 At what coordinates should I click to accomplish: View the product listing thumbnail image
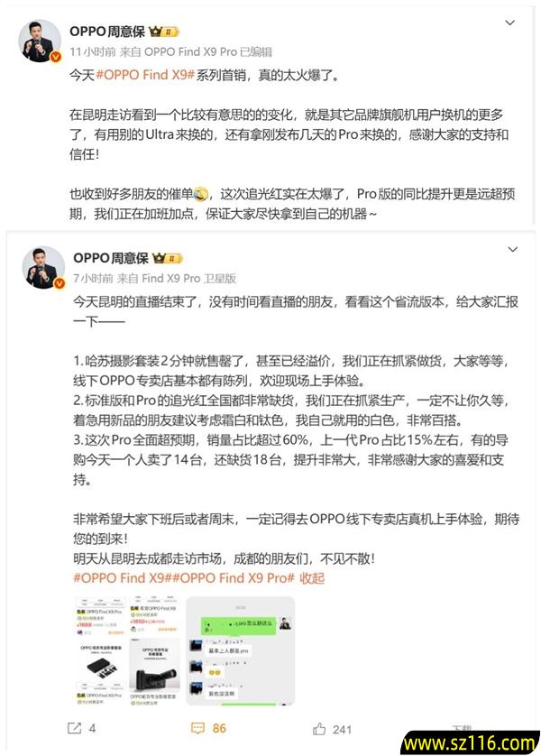(128, 650)
